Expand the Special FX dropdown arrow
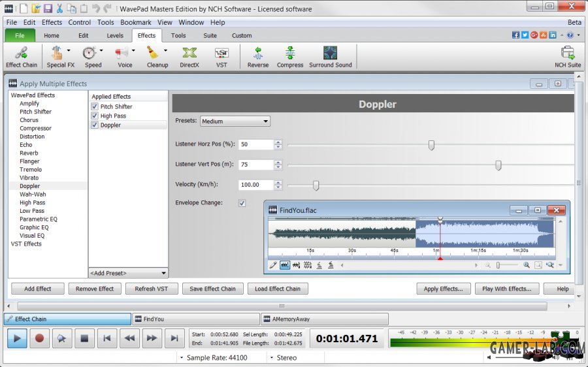The image size is (588, 367). point(69,50)
